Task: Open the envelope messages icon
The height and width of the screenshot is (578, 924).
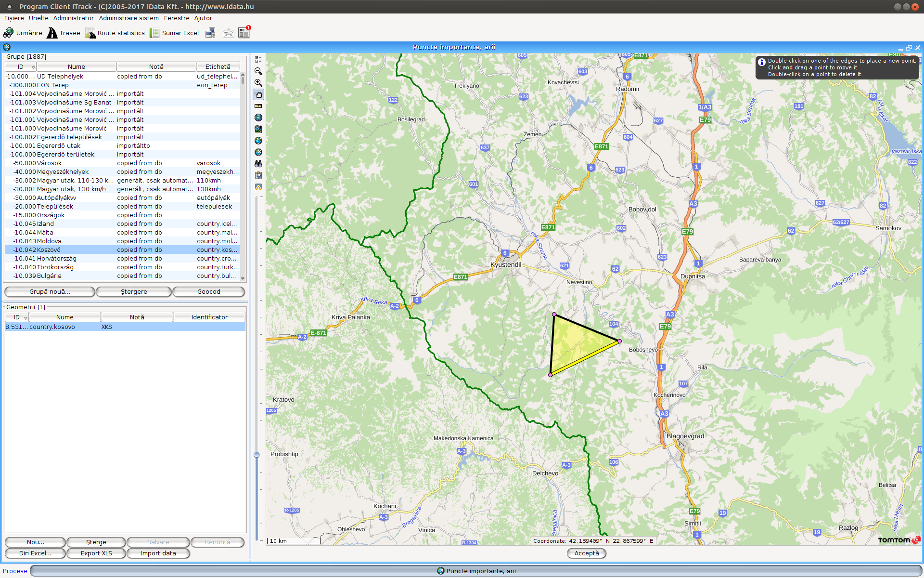Action: pos(229,33)
